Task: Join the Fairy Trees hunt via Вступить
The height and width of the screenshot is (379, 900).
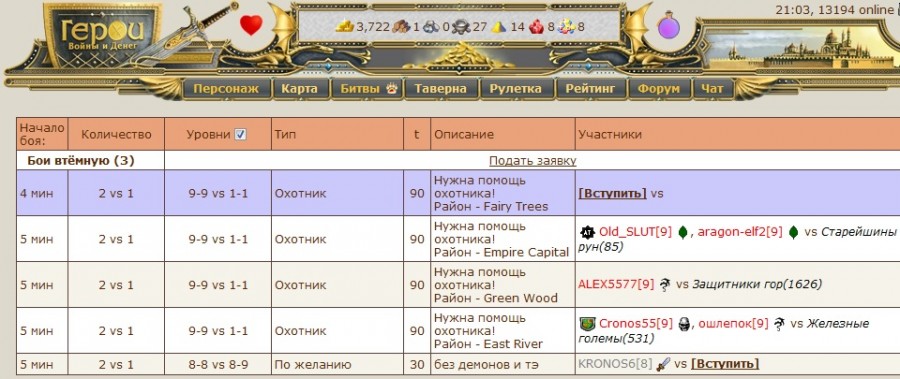Action: point(612,194)
